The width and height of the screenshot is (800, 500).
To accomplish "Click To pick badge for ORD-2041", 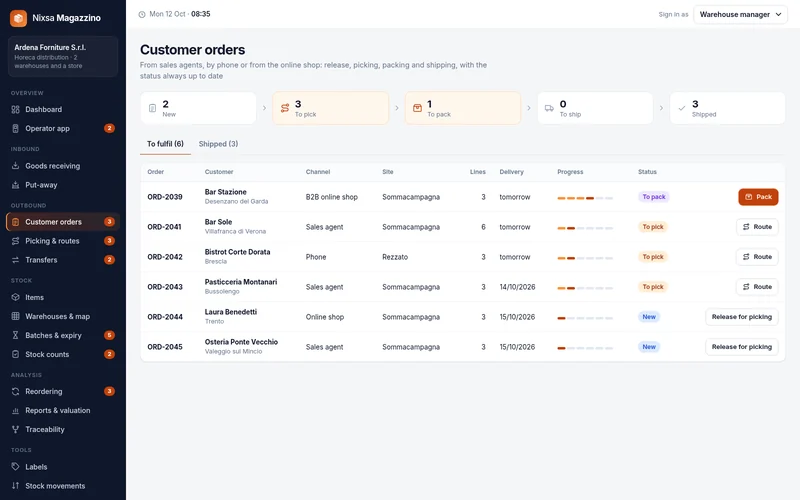I will pyautogui.click(x=653, y=227).
